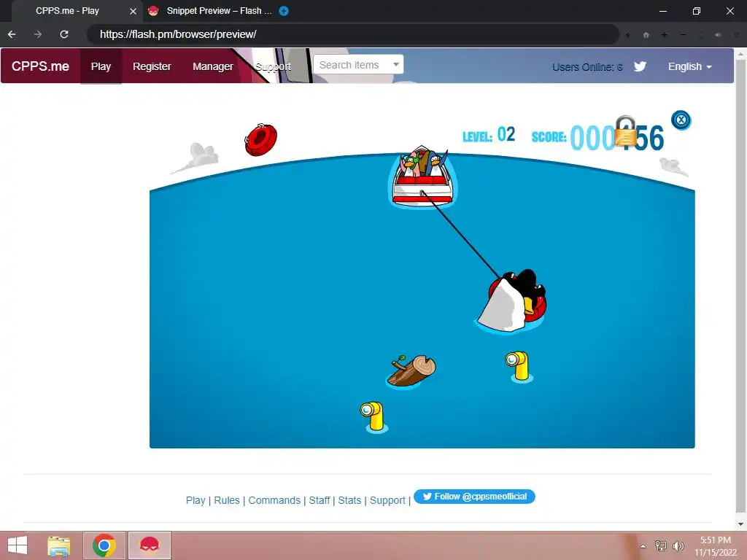Close the CPPS.me - Play tab

point(133,11)
